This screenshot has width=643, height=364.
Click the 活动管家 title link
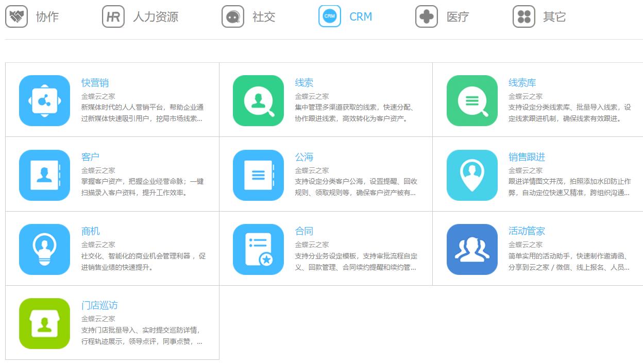point(527,231)
